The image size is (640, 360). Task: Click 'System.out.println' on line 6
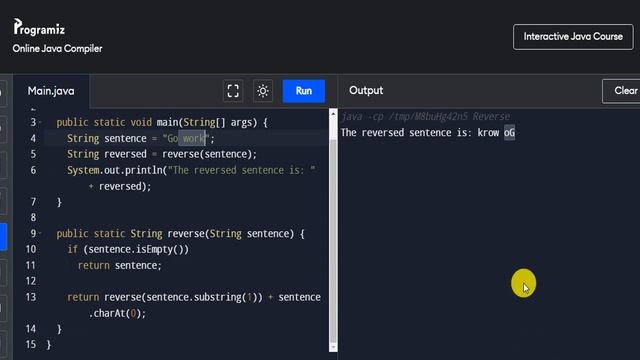[x=115, y=170]
